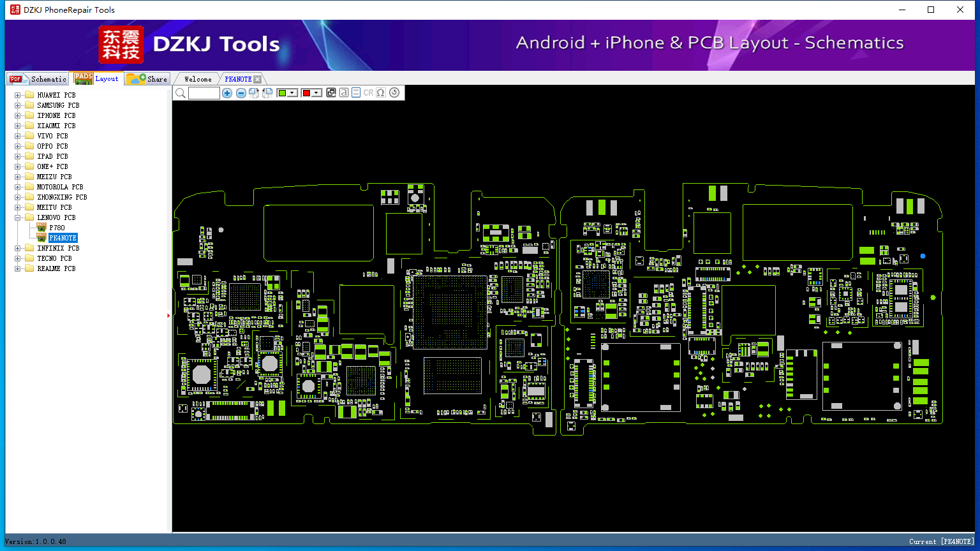
Task: Toggle the CR display button
Action: click(368, 93)
